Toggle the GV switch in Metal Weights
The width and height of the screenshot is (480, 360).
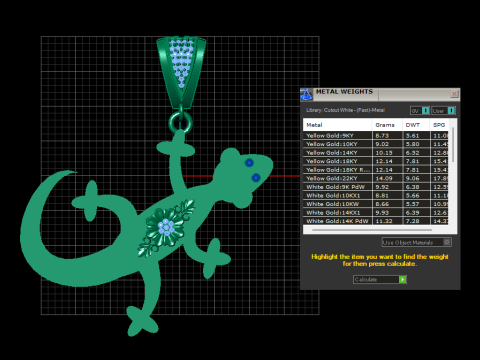420,111
